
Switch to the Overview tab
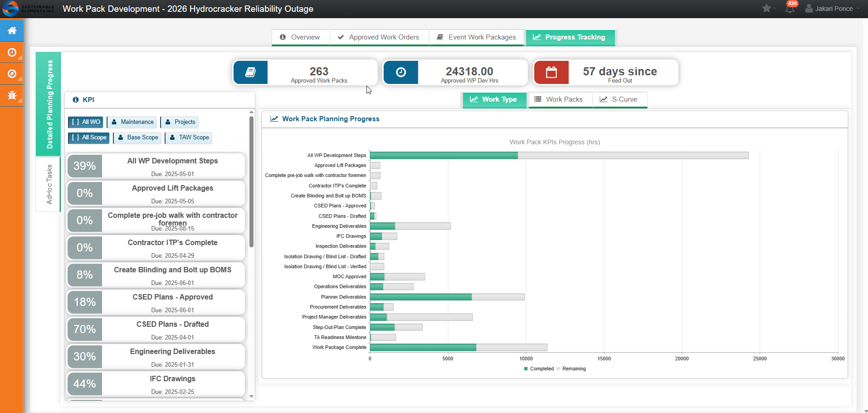(301, 37)
